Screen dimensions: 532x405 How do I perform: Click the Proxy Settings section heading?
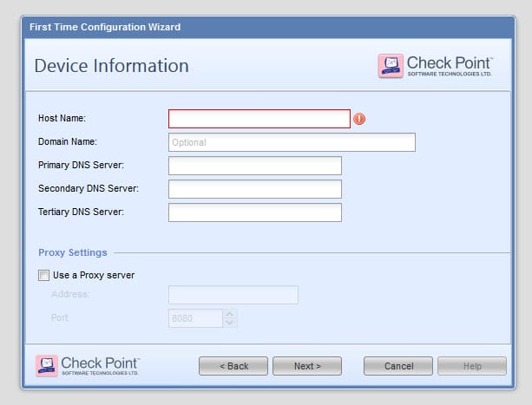click(x=73, y=252)
